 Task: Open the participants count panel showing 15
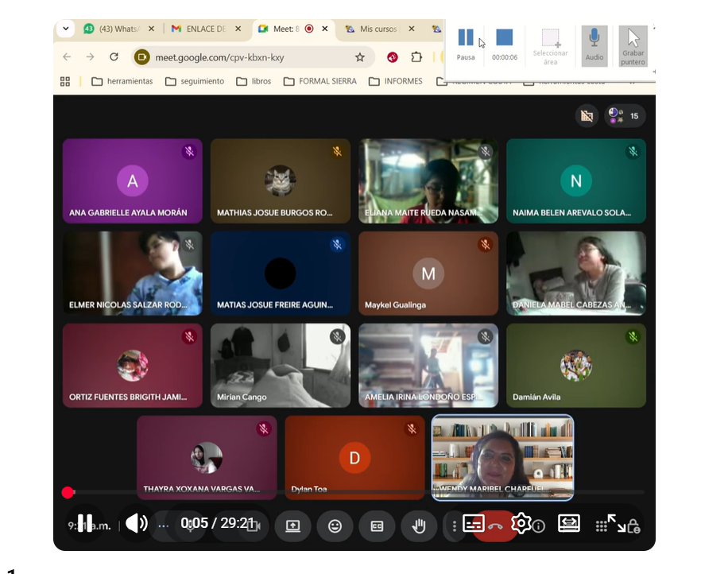(625, 116)
